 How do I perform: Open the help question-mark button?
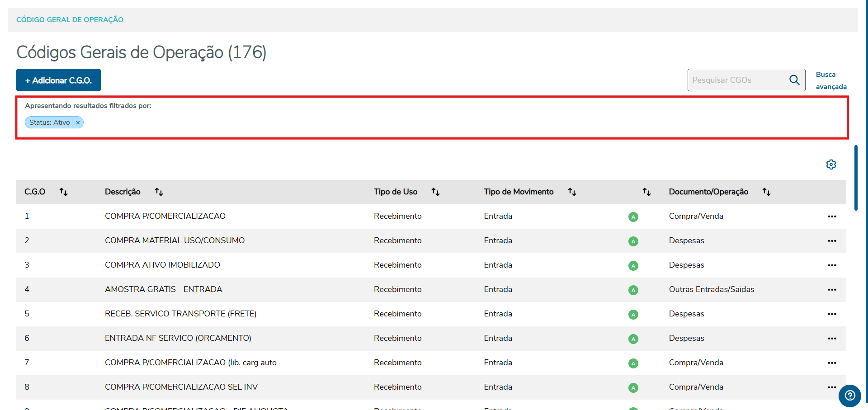coord(850,396)
